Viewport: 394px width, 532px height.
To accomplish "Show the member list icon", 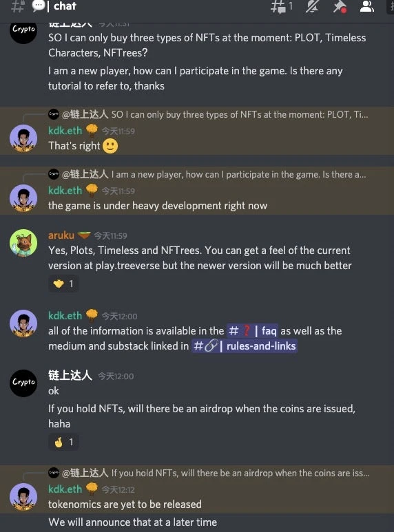I will pos(367,6).
